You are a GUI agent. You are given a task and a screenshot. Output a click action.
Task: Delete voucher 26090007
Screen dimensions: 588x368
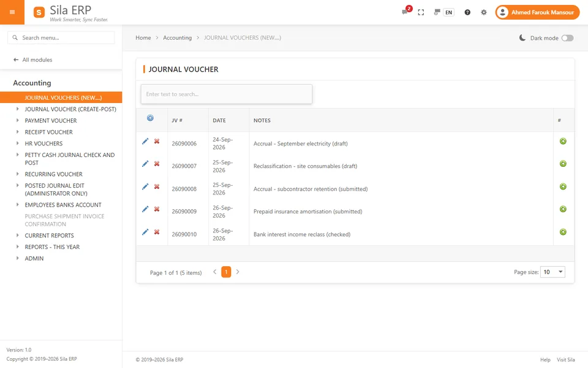tap(157, 164)
